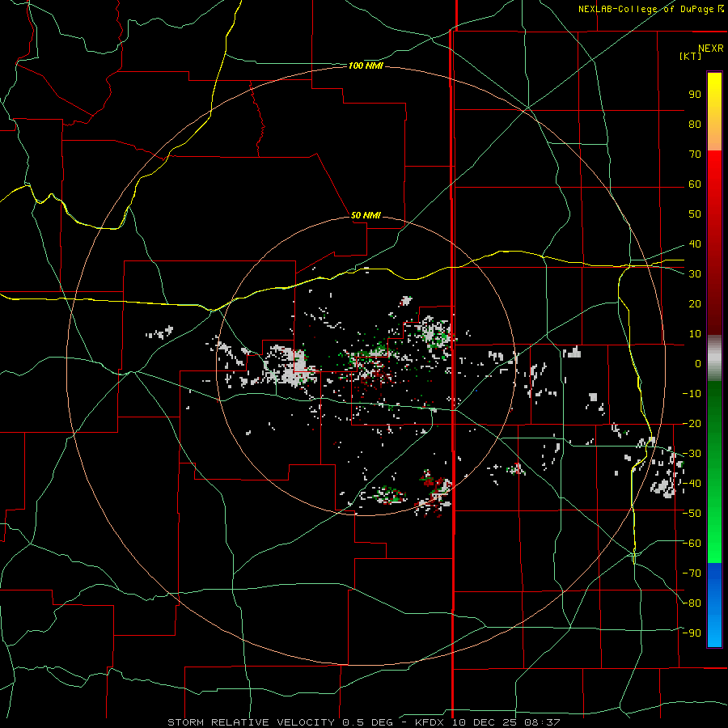Screen dimensions: 728x728
Task: Click the -50 value on the scale
Action: click(x=692, y=514)
